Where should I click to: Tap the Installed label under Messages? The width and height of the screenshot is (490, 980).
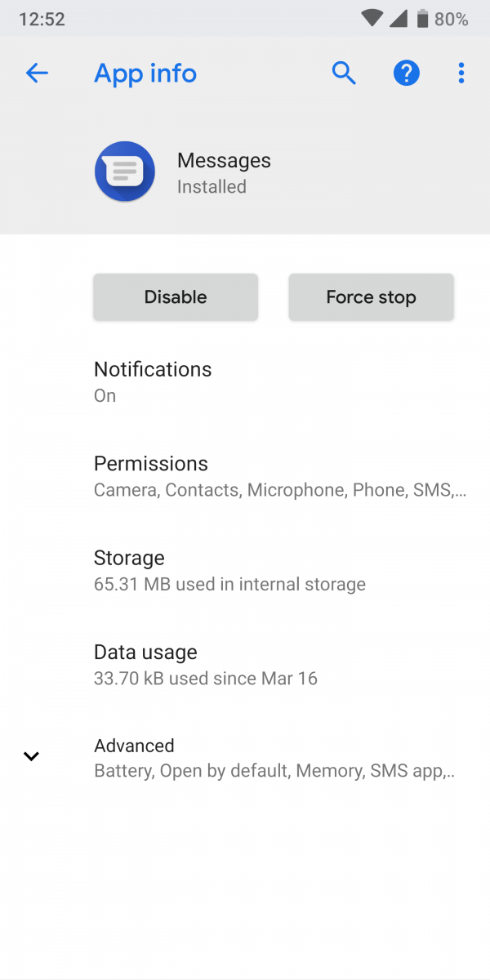pos(212,186)
